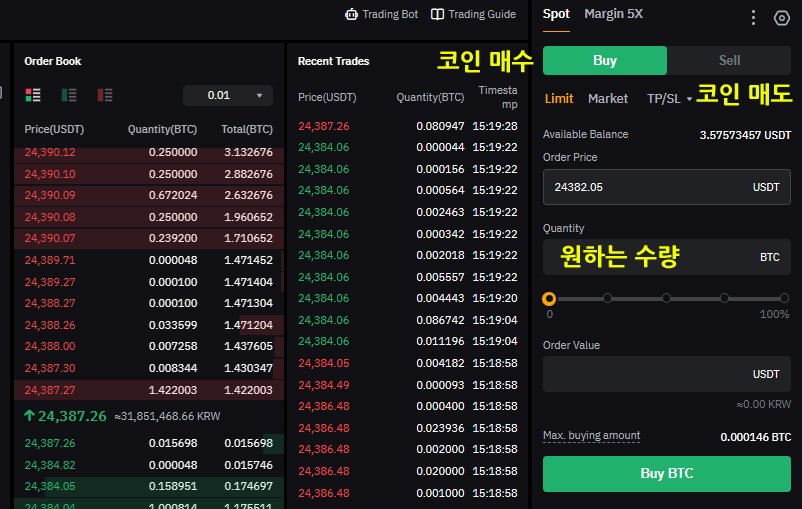The image size is (802, 509).
Task: Click the Quantity BTC input field
Action: click(666, 257)
